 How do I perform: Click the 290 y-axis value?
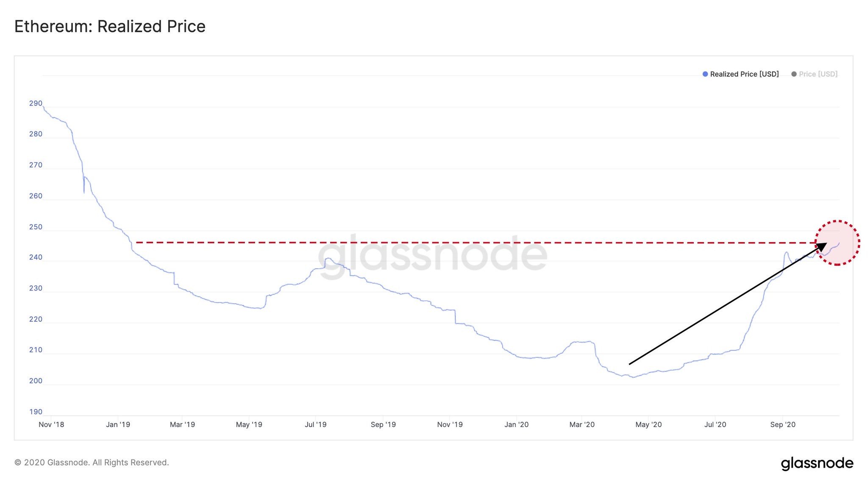click(x=36, y=103)
